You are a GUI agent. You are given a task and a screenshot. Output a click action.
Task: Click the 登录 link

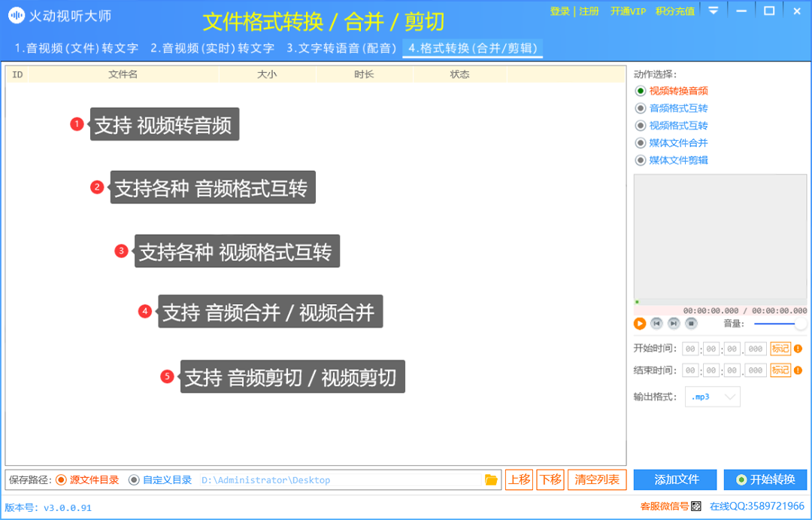coord(560,11)
